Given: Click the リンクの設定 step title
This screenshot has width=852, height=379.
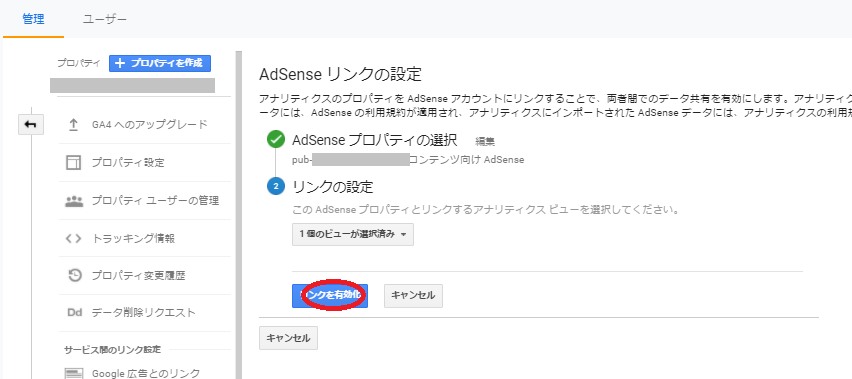Looking at the screenshot, I should (x=333, y=187).
